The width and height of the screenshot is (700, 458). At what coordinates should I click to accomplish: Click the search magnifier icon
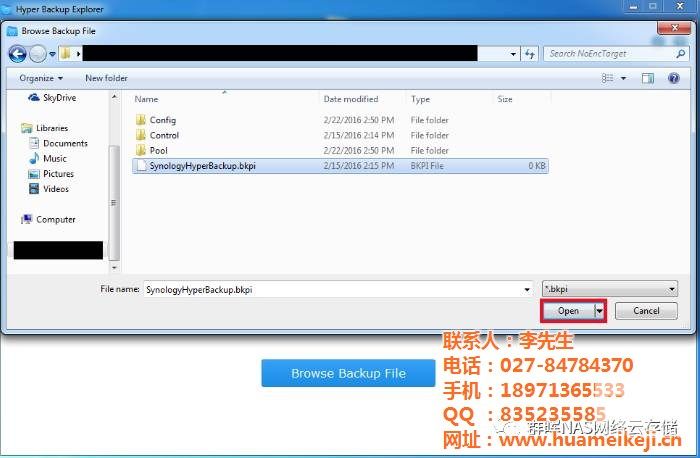pos(680,54)
